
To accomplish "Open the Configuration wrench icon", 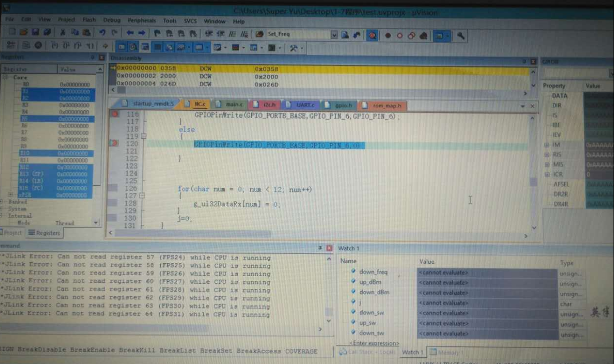I will [460, 36].
